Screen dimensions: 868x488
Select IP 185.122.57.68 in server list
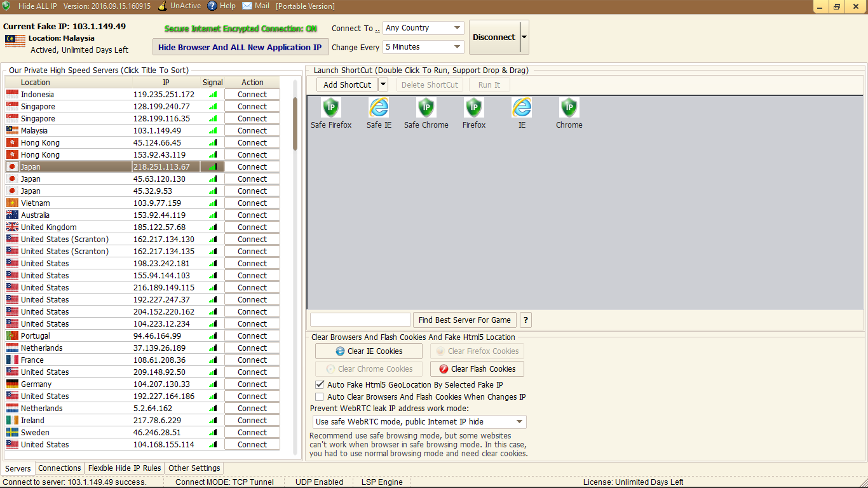(159, 227)
